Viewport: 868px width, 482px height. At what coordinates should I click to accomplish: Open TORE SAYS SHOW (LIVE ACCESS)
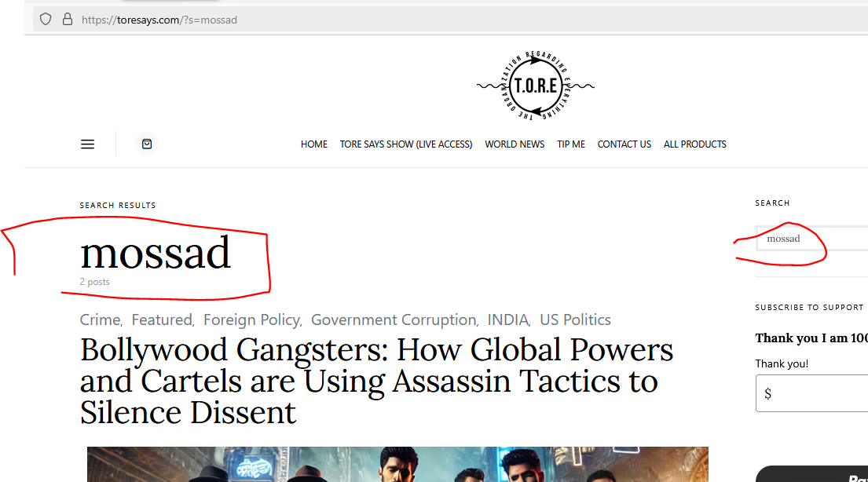click(406, 144)
